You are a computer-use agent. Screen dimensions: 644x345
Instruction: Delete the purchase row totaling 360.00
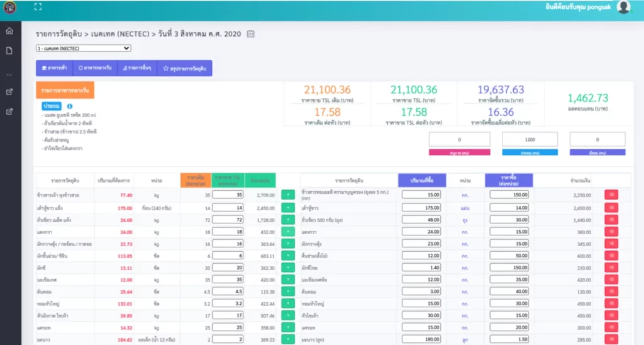tap(611, 232)
